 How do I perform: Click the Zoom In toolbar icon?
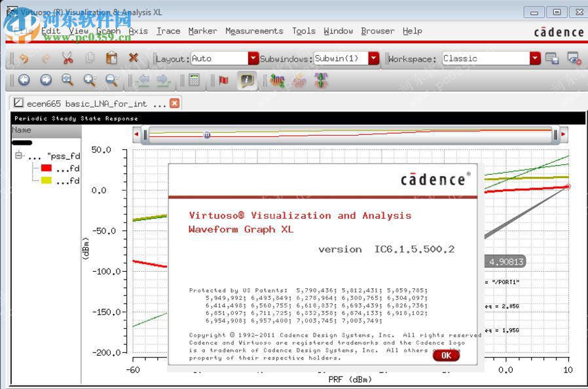pos(88,81)
